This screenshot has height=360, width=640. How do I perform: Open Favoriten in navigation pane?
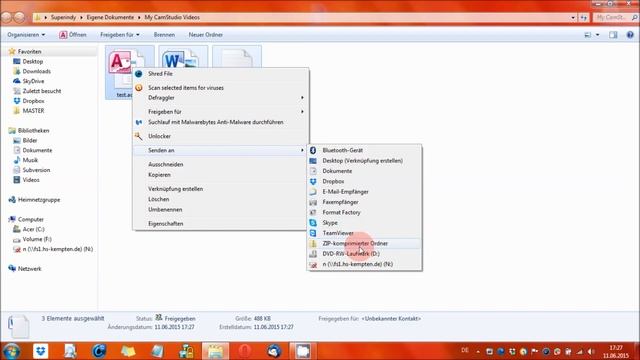(x=29, y=52)
